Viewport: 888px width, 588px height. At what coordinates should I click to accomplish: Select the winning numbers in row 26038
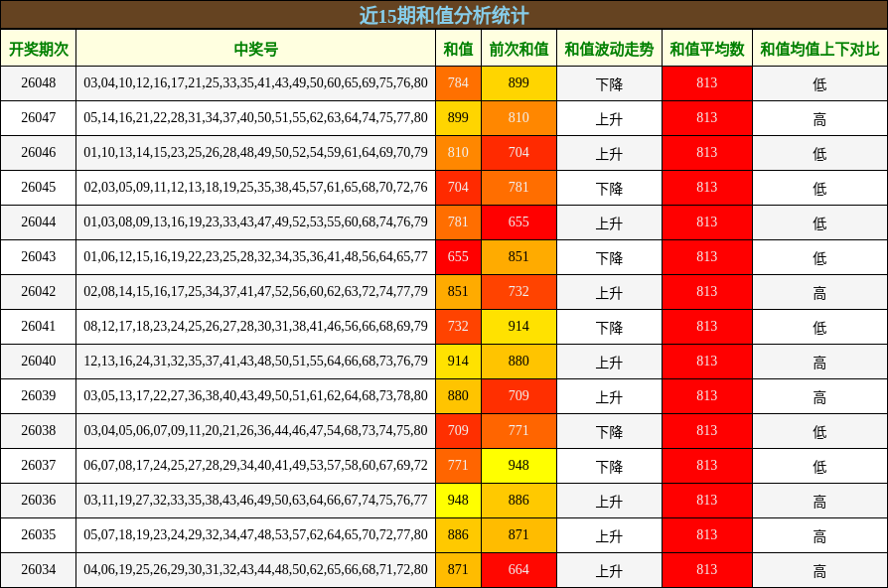(255, 431)
